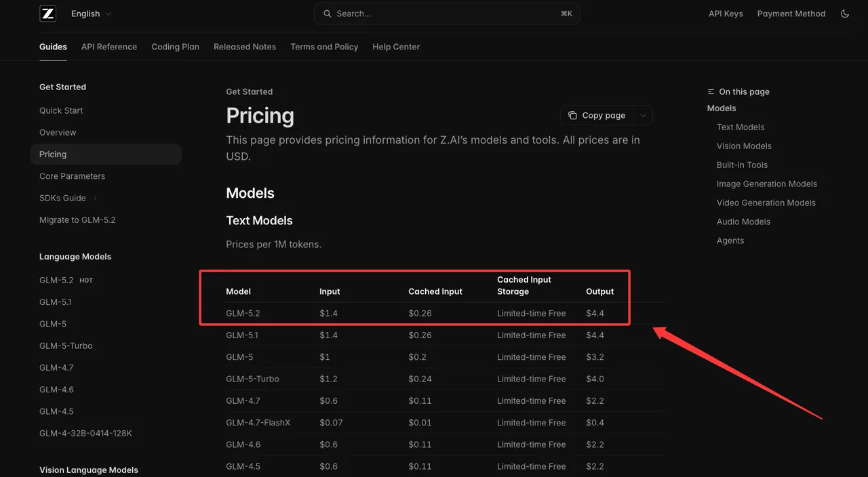
Task: Switch to the API Reference tab
Action: 109,47
